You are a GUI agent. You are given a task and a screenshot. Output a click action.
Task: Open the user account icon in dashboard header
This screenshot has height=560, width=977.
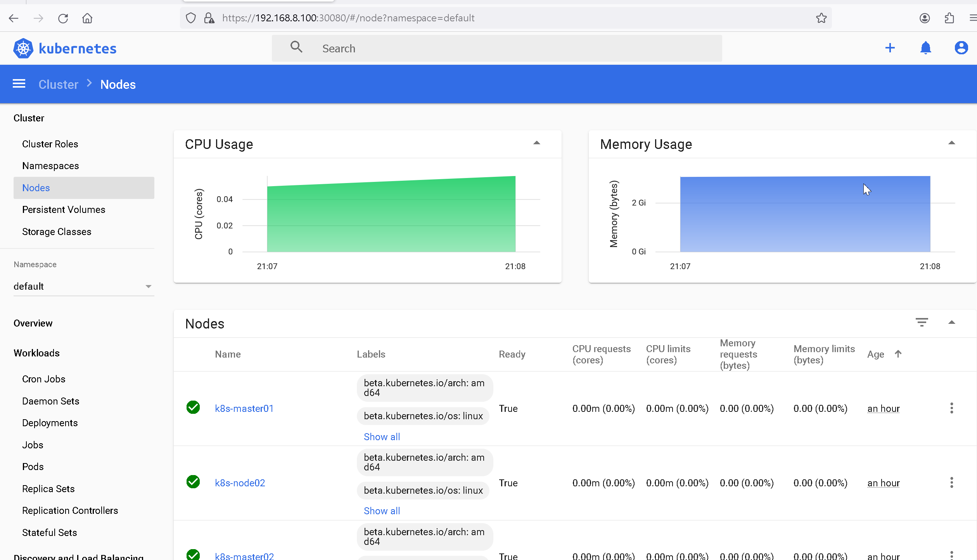point(961,48)
